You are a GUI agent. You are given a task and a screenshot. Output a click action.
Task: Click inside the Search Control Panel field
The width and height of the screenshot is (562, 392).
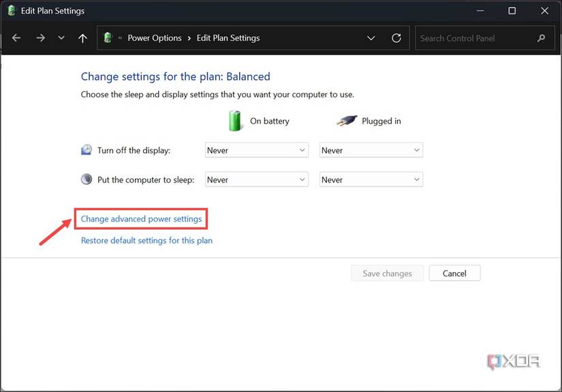pos(477,38)
